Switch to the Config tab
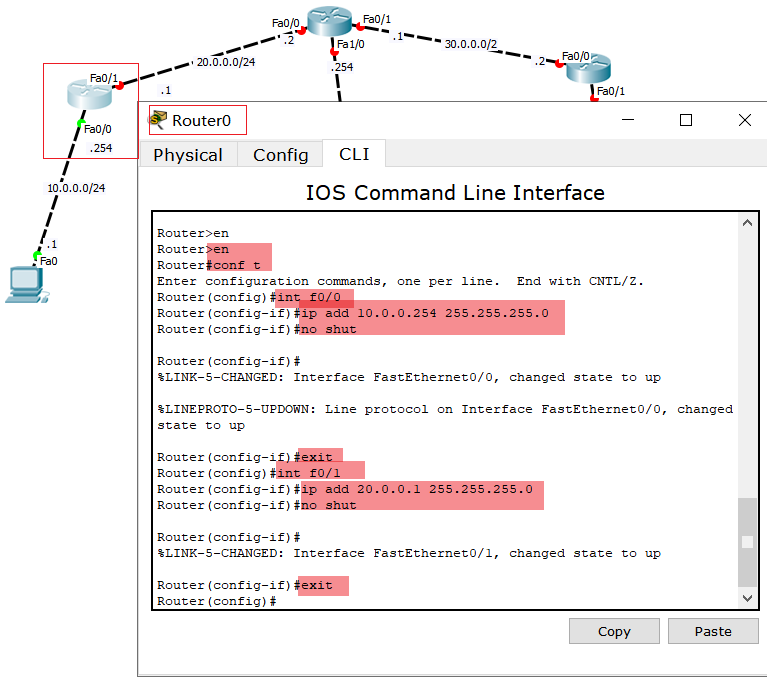 tap(280, 155)
